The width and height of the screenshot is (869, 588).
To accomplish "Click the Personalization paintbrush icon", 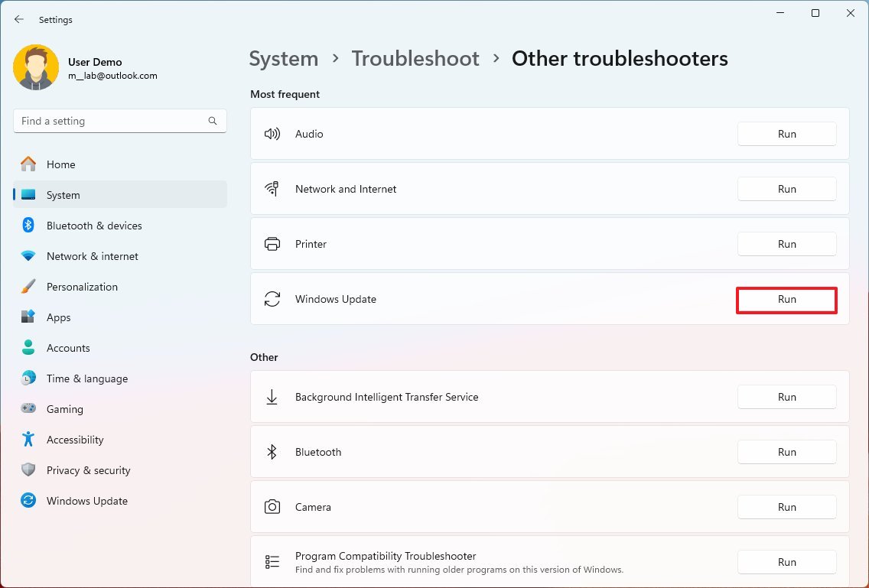I will coord(28,287).
